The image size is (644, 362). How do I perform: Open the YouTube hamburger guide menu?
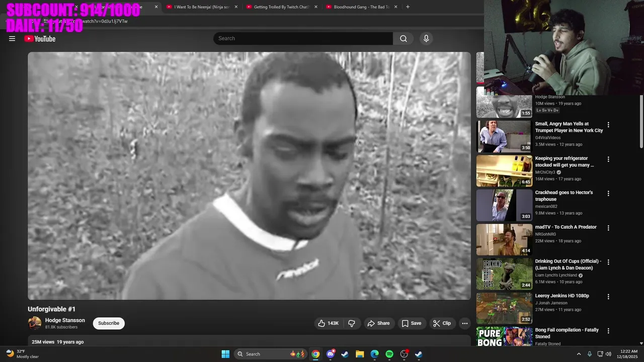[12, 39]
